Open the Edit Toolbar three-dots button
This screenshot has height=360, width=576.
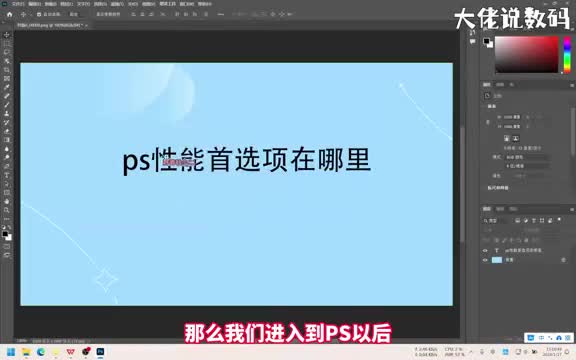tap(7, 219)
